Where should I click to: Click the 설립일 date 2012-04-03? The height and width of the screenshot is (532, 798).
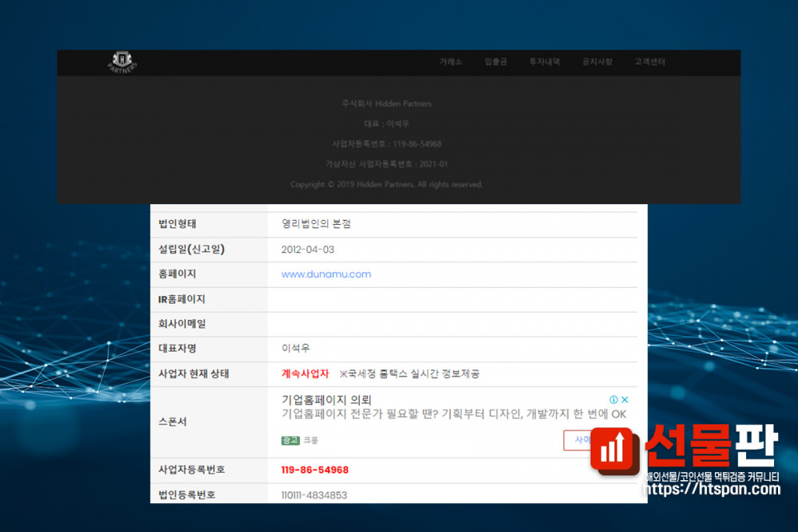coord(307,250)
